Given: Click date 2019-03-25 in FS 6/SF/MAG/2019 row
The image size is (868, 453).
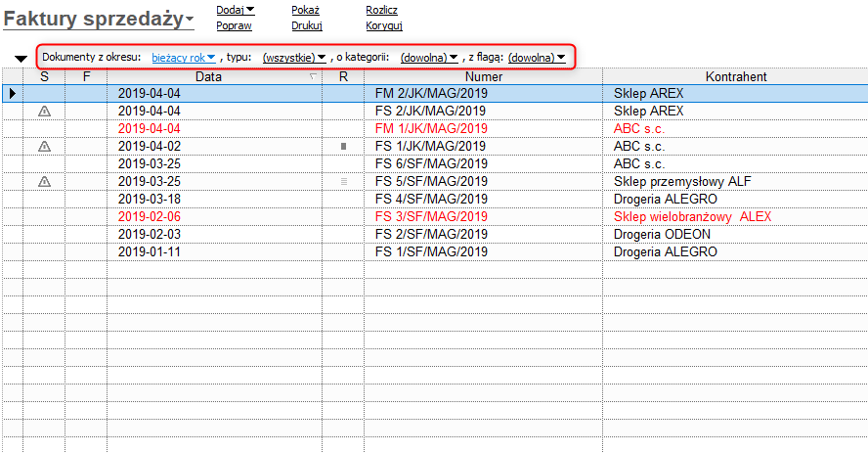Looking at the screenshot, I should [149, 164].
